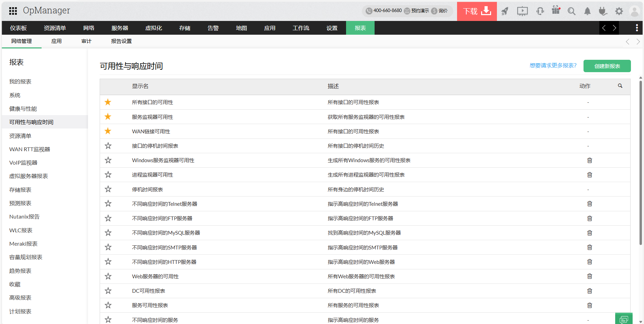The height and width of the screenshot is (324, 644).
Task: Select 计划报表 in the sidebar
Action: point(20,312)
